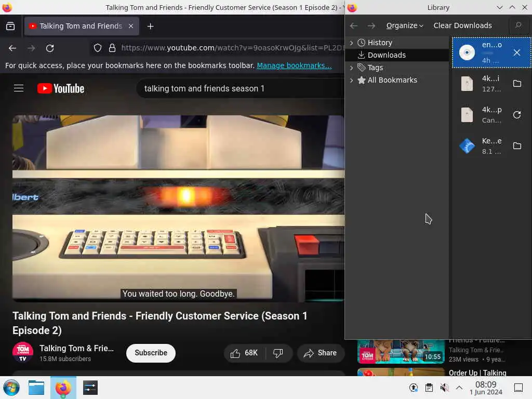The width and height of the screenshot is (532, 399).
Task: Click the video player frame
Action: pyautogui.click(x=179, y=208)
